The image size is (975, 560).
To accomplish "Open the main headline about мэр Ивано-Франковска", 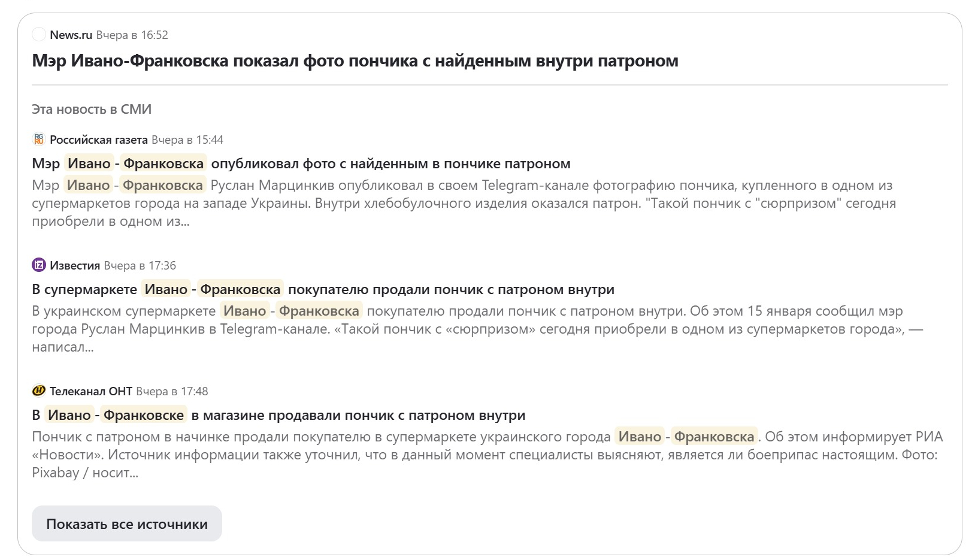I will click(355, 60).
